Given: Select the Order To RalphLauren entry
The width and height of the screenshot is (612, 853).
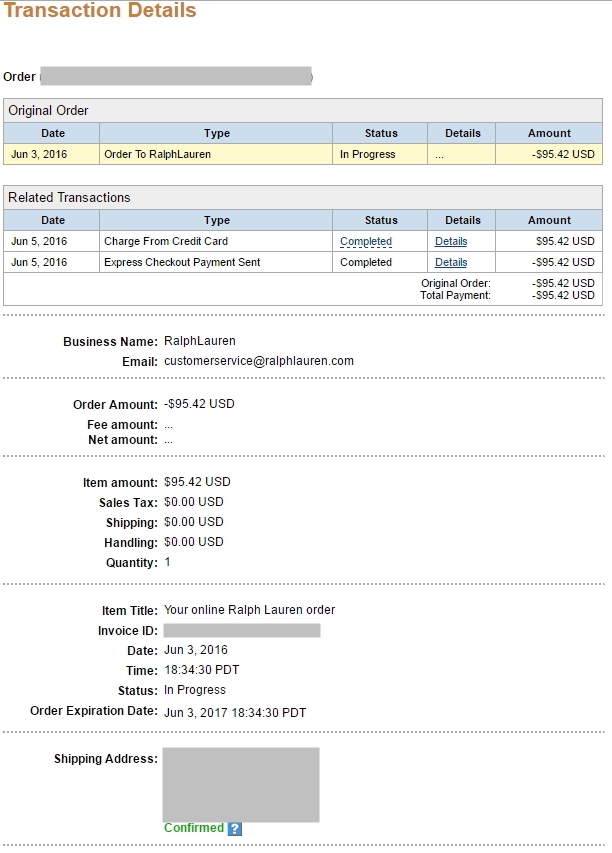Looking at the screenshot, I should pos(157,155).
